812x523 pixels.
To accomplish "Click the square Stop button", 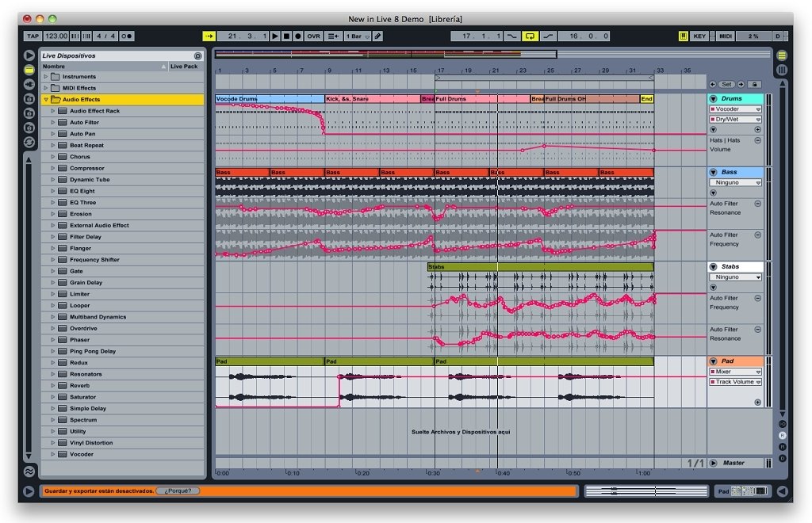I will point(286,36).
